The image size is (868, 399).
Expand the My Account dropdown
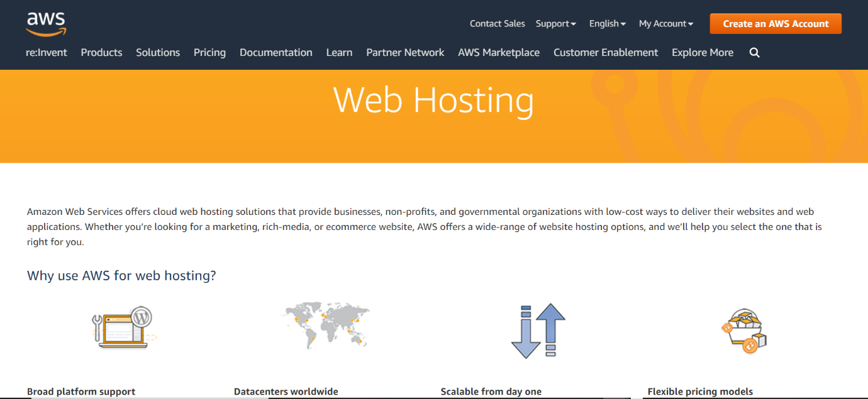tap(666, 24)
